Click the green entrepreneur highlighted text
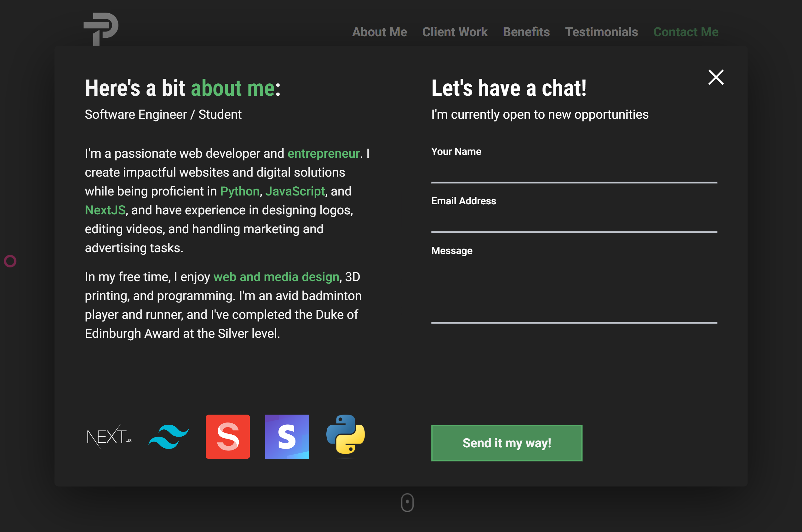 point(323,153)
